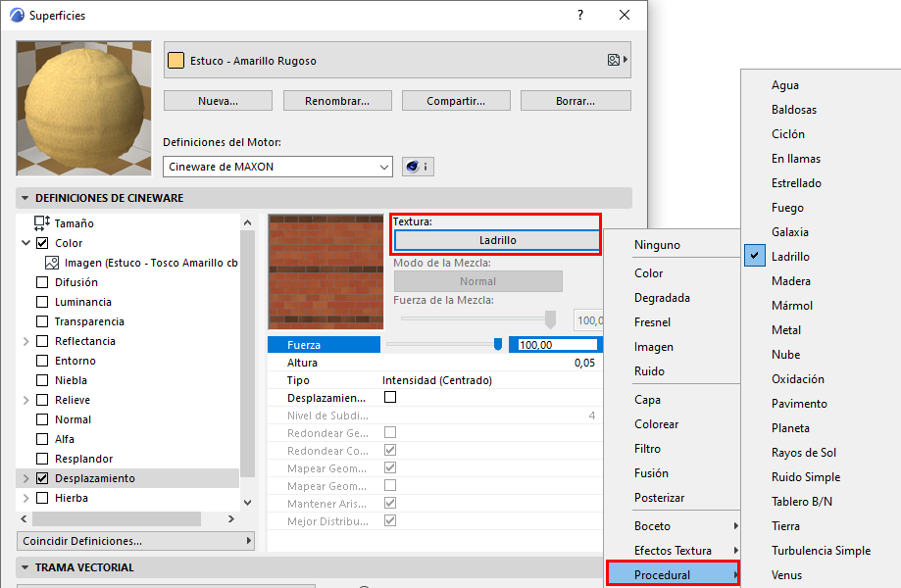Check the Desplazamien... sub-polygon checkbox

(x=390, y=397)
